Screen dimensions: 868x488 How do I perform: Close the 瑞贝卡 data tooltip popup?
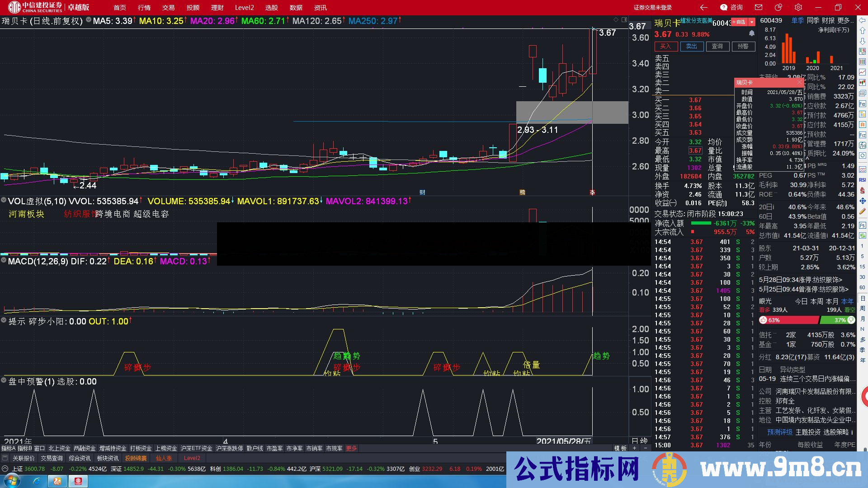pos(799,82)
